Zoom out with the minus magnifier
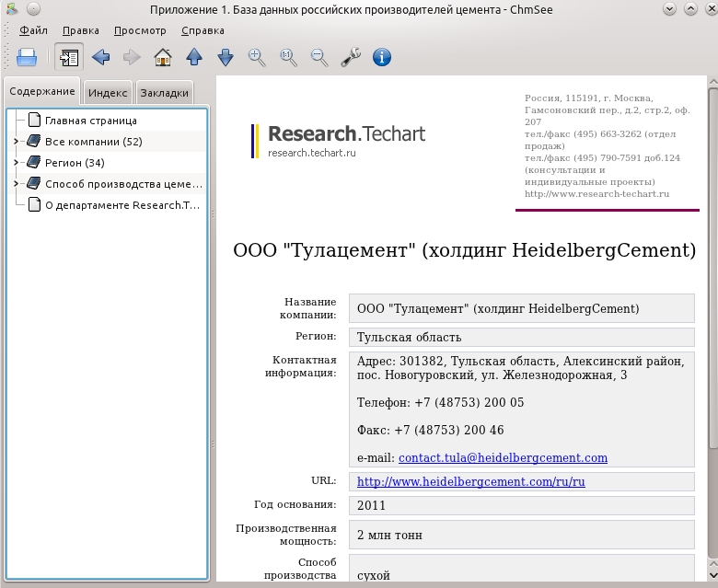The height and width of the screenshot is (588, 718). (319, 58)
